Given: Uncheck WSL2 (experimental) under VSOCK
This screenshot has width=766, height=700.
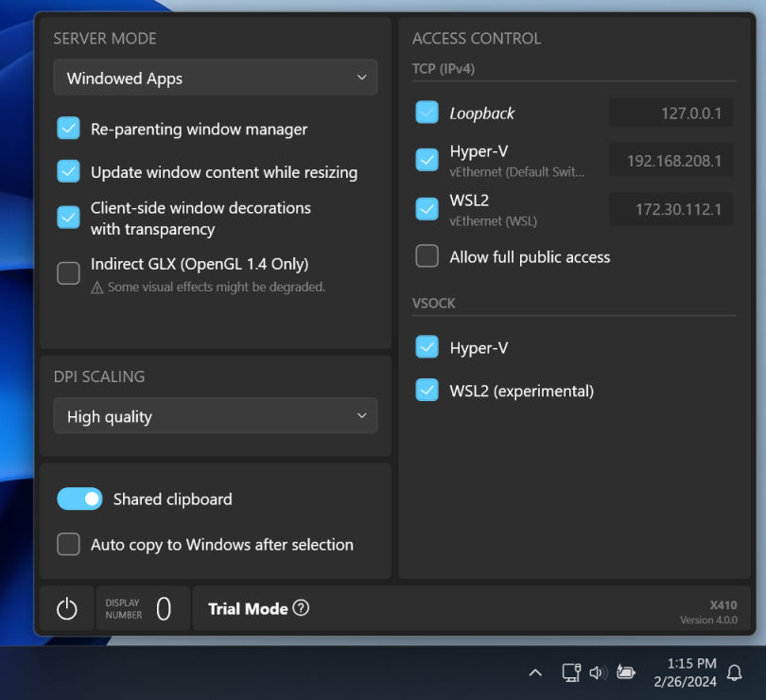Looking at the screenshot, I should click(x=427, y=390).
